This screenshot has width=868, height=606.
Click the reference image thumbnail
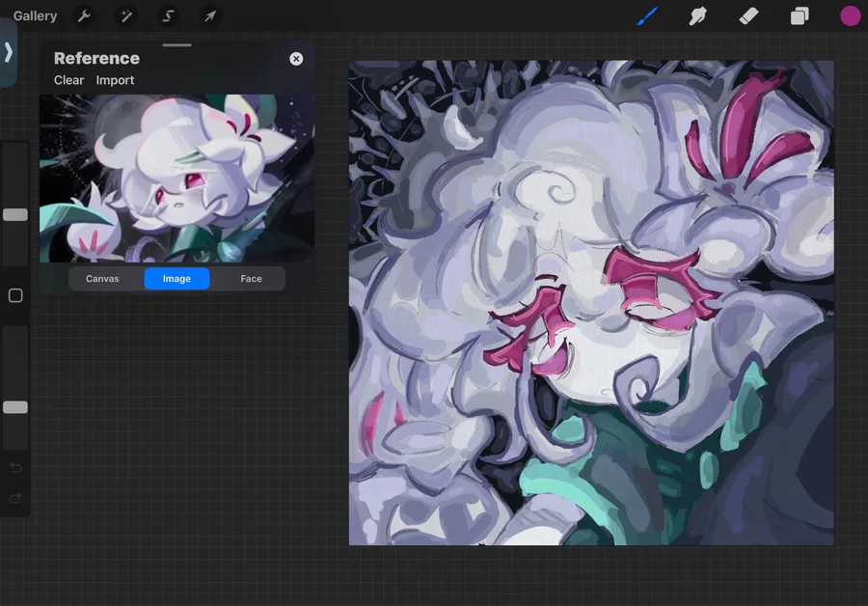[177, 178]
